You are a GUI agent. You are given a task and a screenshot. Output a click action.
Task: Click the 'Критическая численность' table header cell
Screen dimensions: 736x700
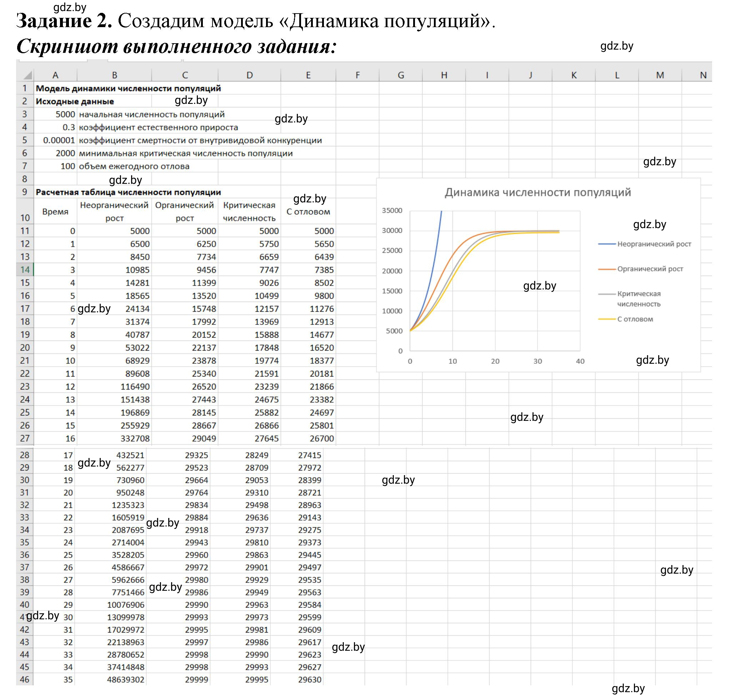click(x=249, y=212)
